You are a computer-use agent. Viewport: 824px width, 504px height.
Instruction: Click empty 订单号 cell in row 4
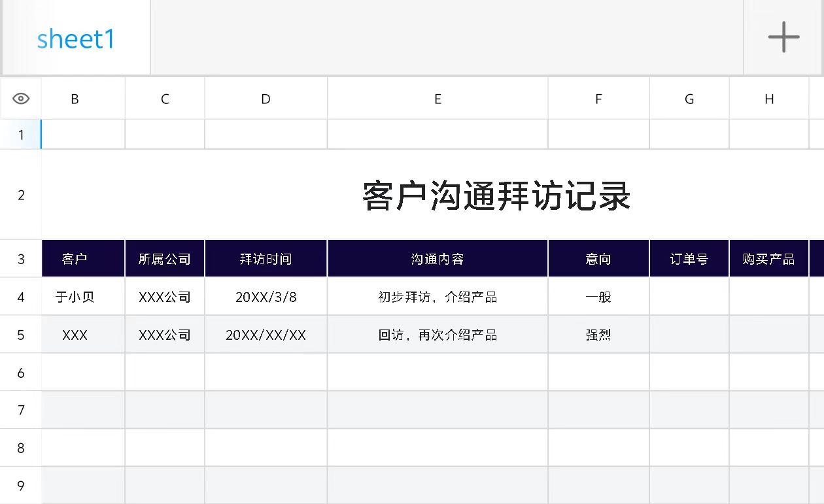(689, 297)
